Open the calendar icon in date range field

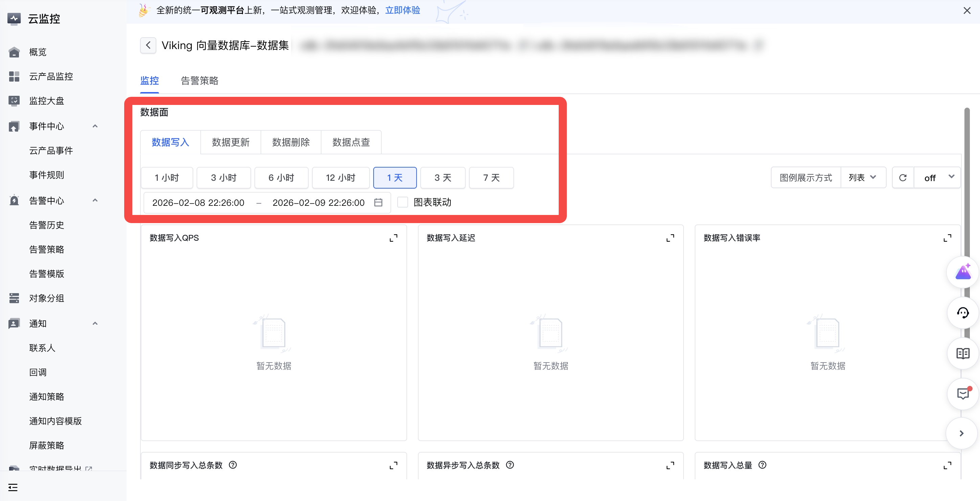click(378, 202)
